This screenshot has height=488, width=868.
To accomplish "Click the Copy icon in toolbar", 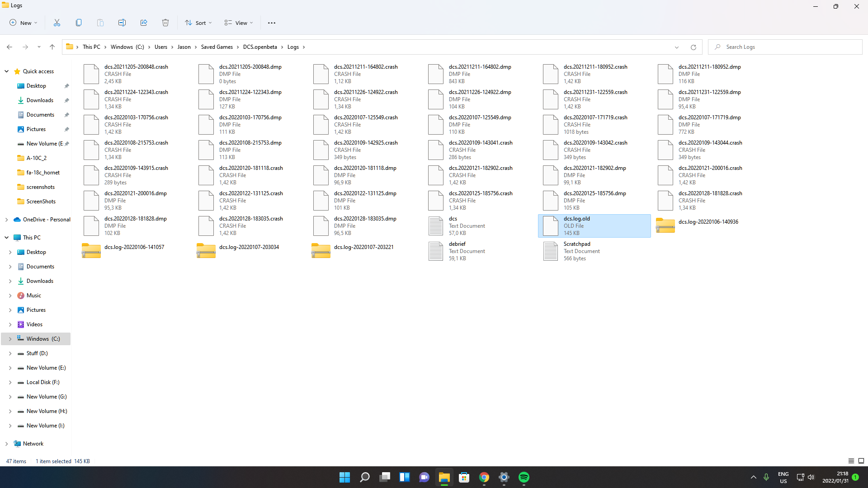I will coord(79,23).
